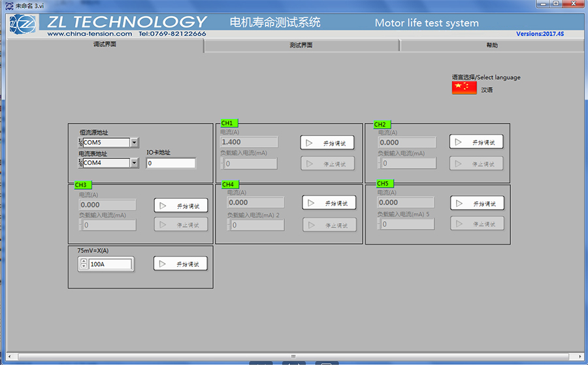Click the ZL Technology logo icon

(23, 24)
